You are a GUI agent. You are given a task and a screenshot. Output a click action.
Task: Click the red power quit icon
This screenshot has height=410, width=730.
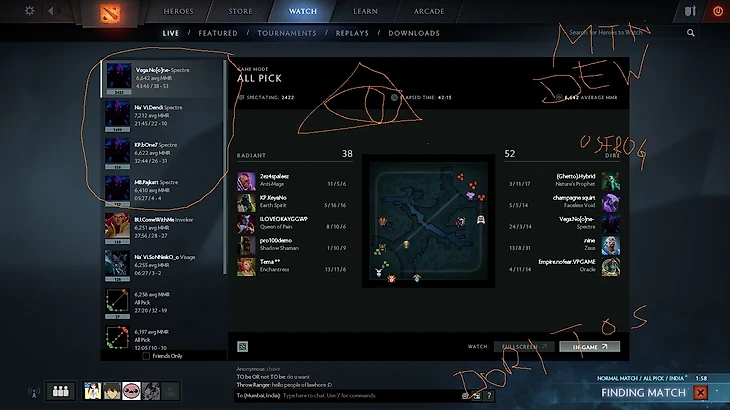coord(718,11)
